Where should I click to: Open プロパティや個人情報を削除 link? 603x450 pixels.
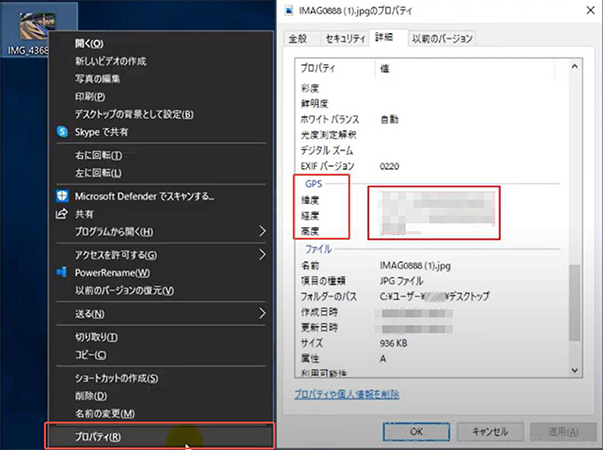pyautogui.click(x=347, y=394)
